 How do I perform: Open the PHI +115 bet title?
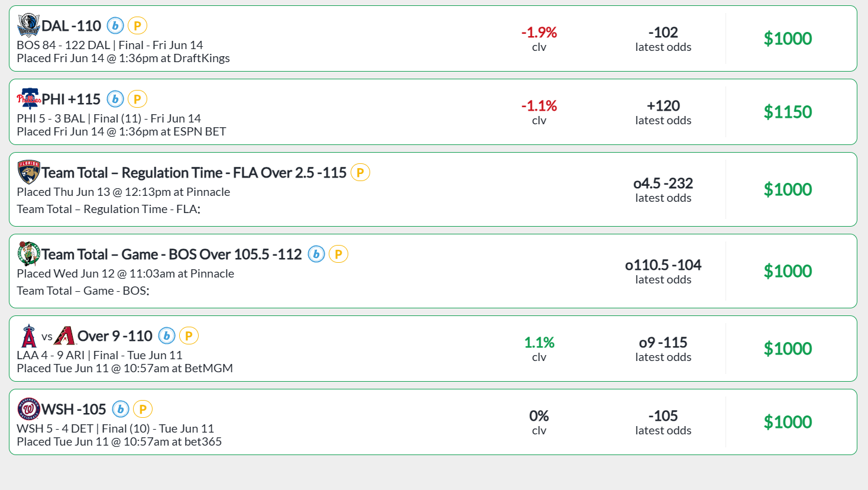click(71, 99)
